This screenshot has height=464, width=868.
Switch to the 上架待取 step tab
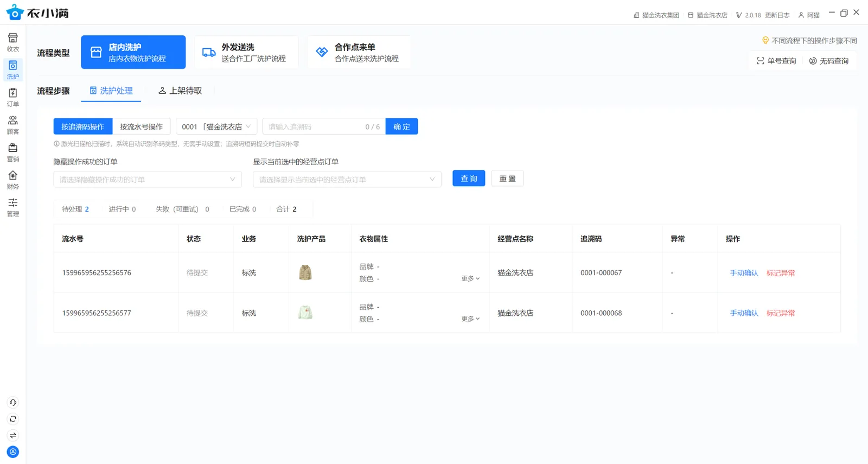[180, 91]
